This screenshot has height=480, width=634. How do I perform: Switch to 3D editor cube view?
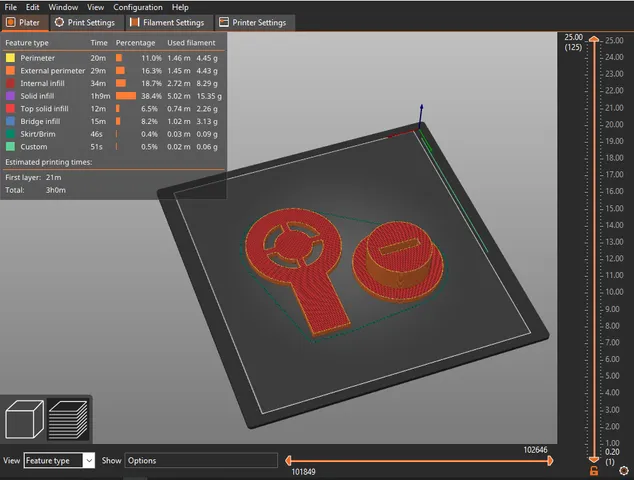point(24,419)
